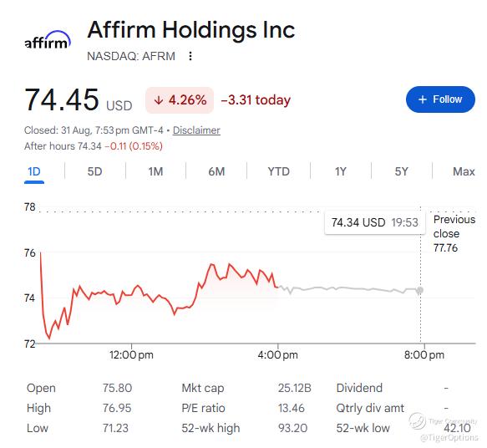Follow Affirm Holdings stock
Image resolution: width=487 pixels, height=448 pixels.
(x=440, y=99)
